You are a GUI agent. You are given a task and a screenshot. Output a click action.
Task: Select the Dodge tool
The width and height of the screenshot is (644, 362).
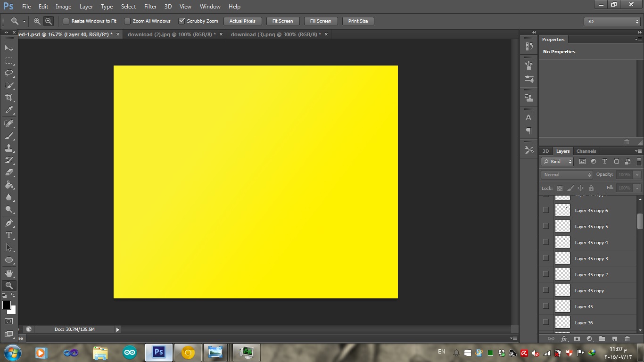(x=9, y=209)
